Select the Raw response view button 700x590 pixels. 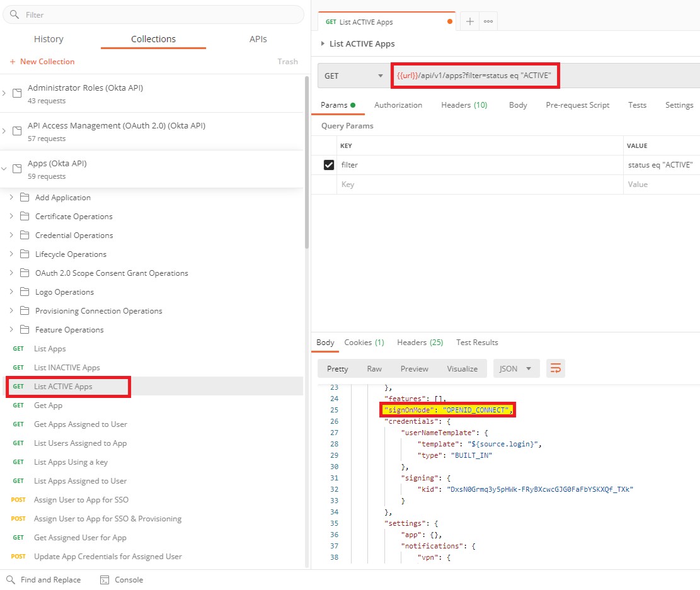point(374,368)
